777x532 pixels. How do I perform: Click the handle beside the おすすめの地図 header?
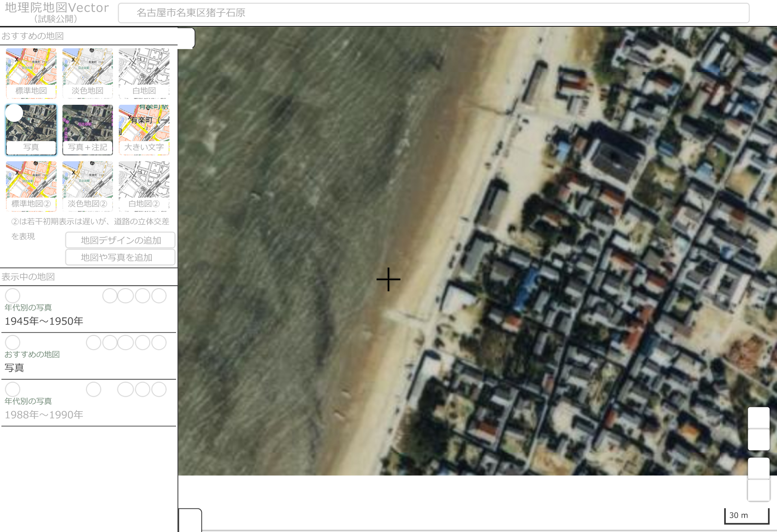tap(186, 37)
